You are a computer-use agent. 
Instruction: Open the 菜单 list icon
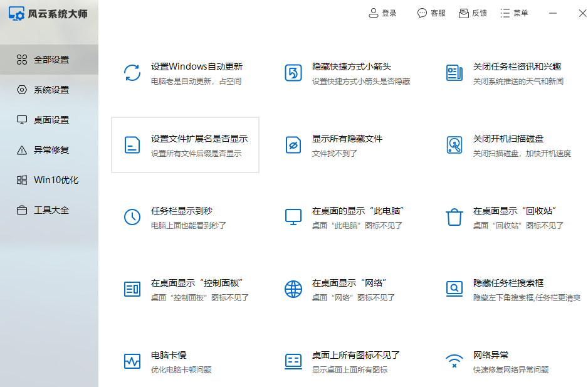505,13
